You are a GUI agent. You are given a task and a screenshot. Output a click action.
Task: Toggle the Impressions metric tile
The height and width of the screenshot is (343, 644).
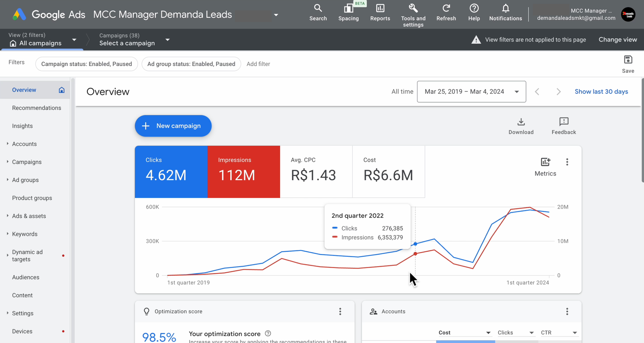(244, 171)
